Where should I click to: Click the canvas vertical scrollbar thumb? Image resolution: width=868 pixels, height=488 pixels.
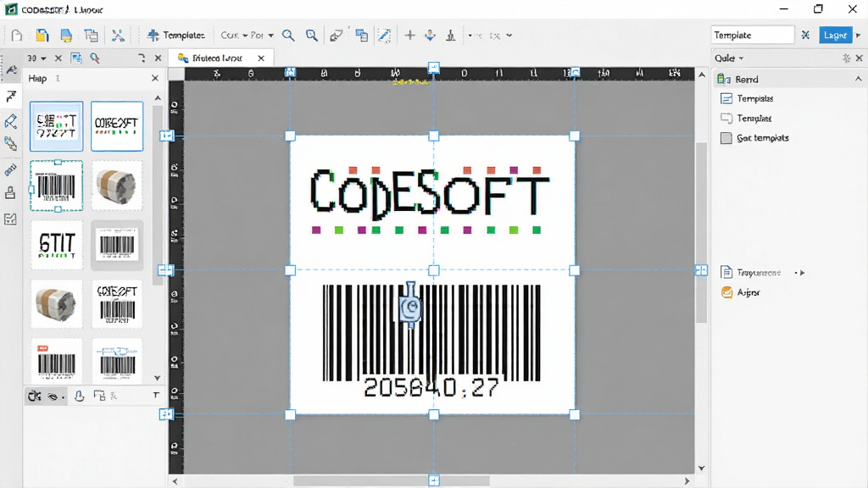pos(701,232)
